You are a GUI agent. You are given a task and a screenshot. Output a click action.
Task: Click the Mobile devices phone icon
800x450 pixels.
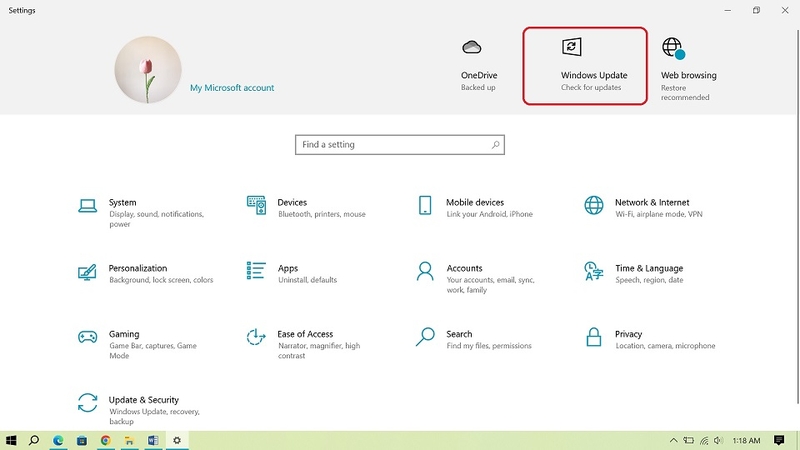pyautogui.click(x=425, y=205)
